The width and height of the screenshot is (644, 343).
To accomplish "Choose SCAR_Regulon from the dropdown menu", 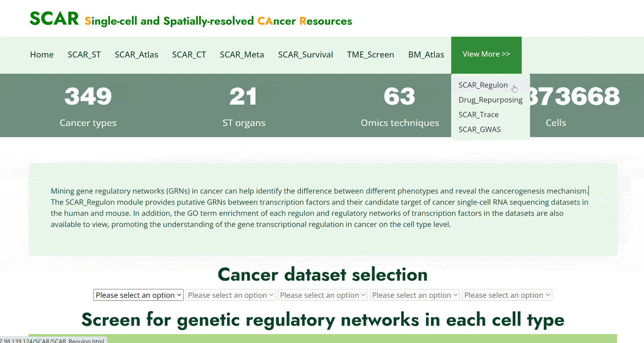I will click(483, 85).
